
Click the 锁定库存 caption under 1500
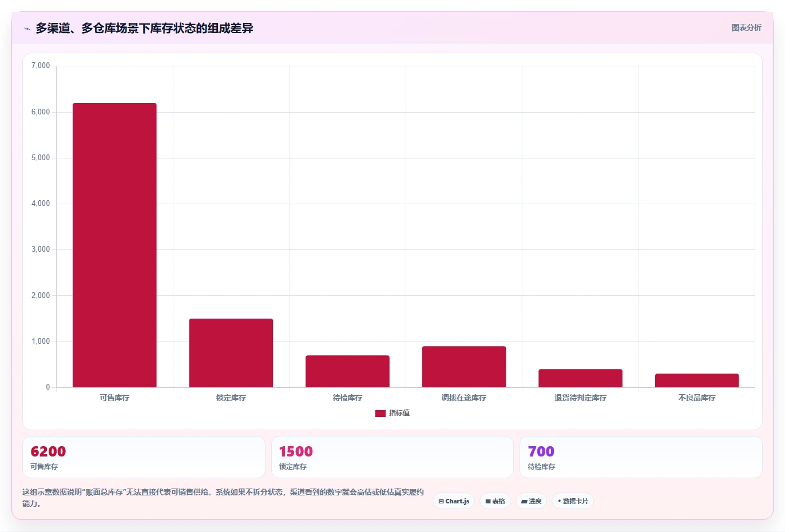(293, 467)
